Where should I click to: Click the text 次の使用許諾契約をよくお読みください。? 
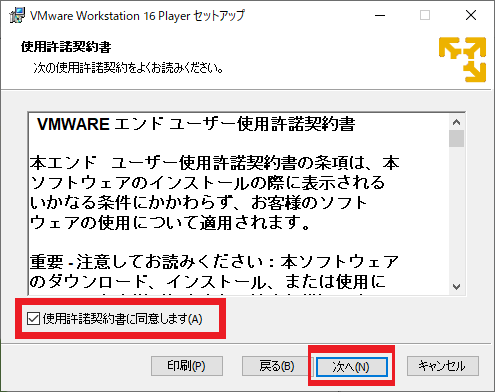(x=128, y=68)
